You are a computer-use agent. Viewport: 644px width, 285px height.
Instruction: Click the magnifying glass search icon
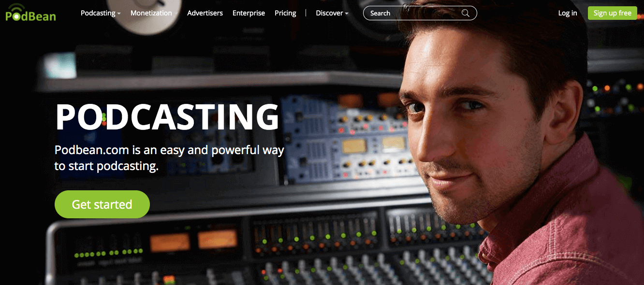pyautogui.click(x=466, y=13)
